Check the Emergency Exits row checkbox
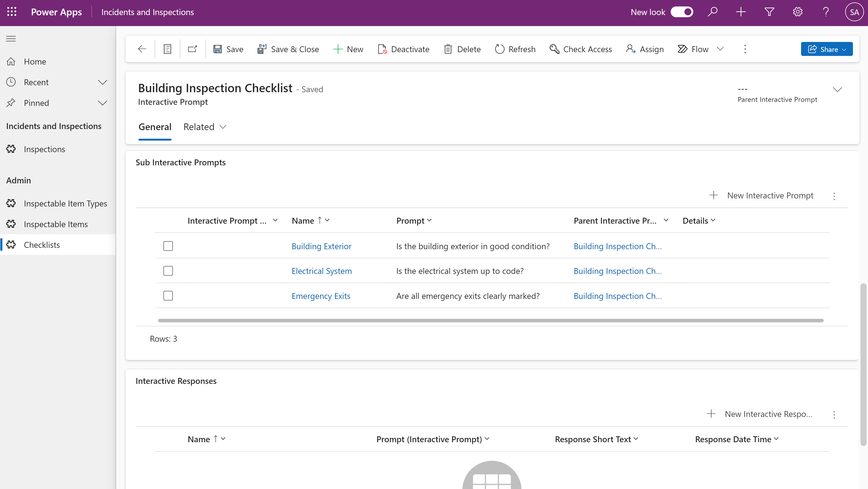Viewport: 868px width, 489px height. point(168,296)
